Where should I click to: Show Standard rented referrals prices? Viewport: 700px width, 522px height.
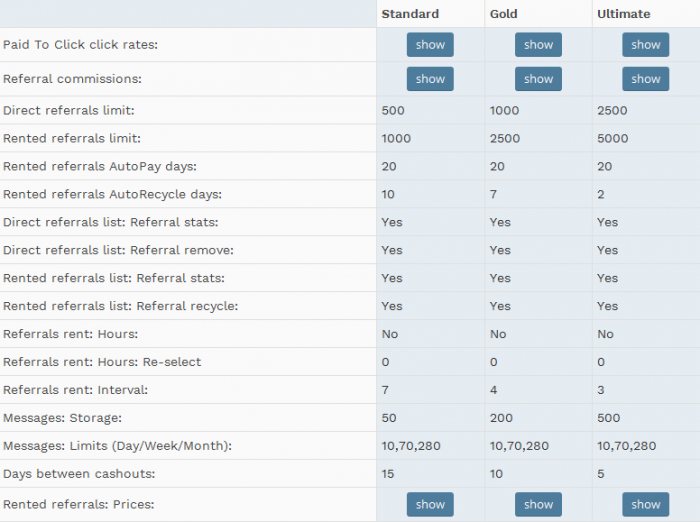(x=430, y=505)
